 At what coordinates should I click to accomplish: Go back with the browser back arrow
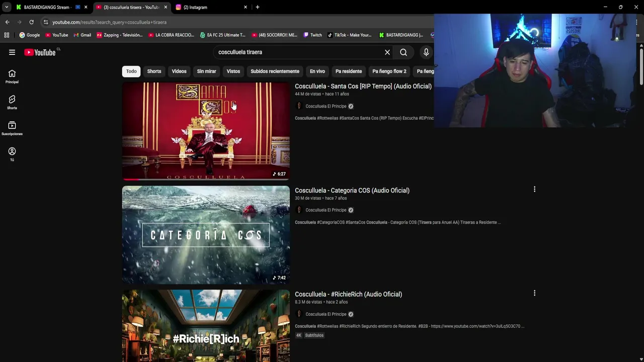7,22
